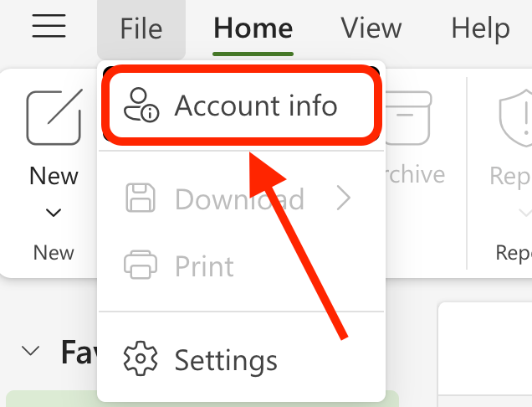Open the Help tab

click(x=480, y=29)
